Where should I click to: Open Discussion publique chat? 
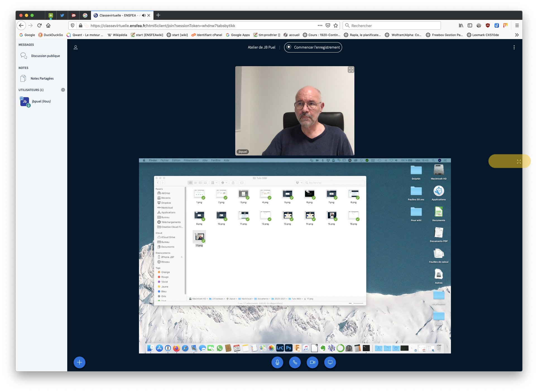pos(45,56)
